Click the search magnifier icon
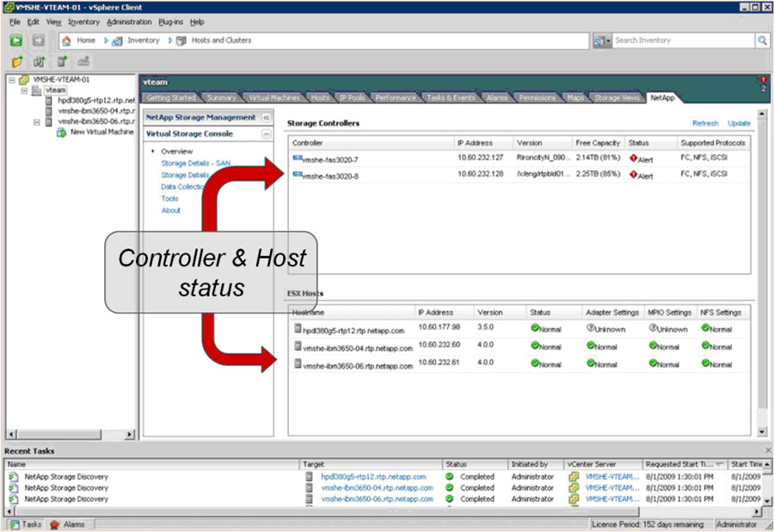Image resolution: width=774 pixels, height=532 pixels. click(x=762, y=40)
